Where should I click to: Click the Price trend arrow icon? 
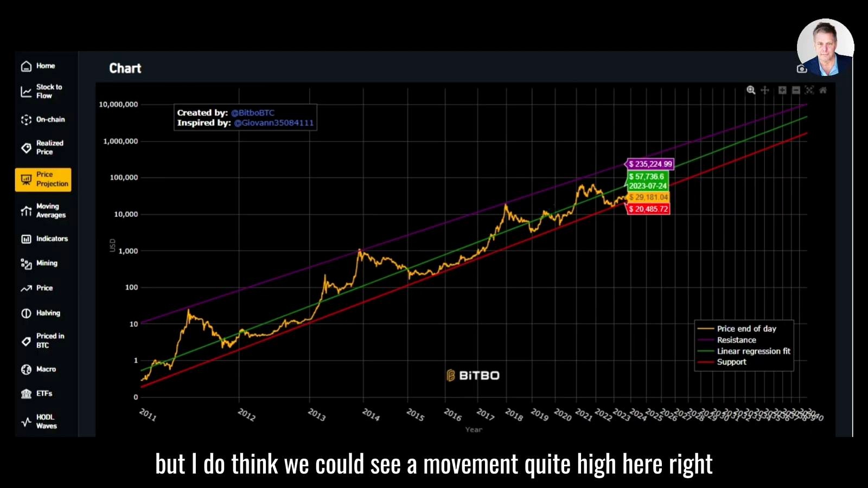point(26,288)
